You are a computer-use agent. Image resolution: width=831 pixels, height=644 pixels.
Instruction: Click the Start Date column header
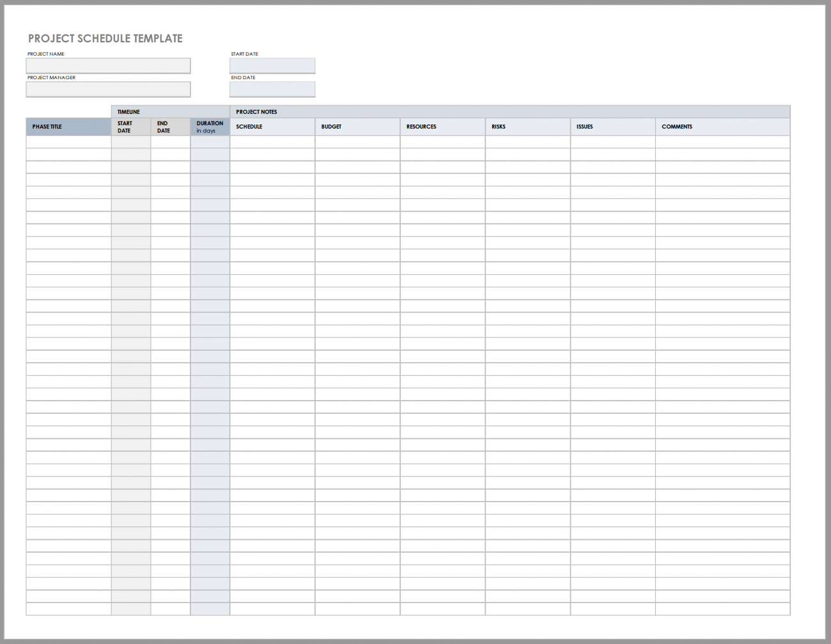(130, 126)
